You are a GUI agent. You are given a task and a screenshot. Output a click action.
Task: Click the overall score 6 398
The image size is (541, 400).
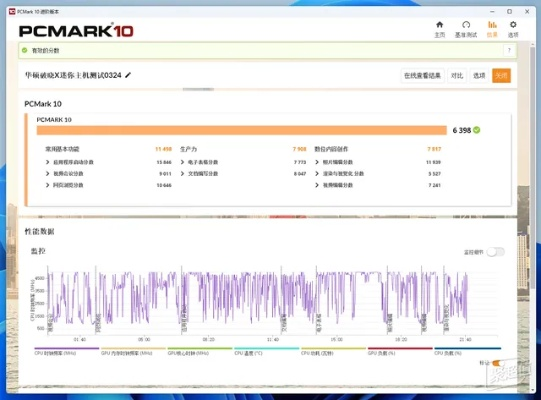click(x=462, y=130)
